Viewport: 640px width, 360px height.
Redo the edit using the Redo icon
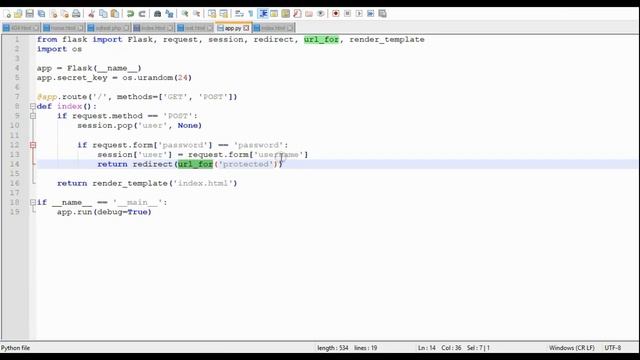click(142, 14)
